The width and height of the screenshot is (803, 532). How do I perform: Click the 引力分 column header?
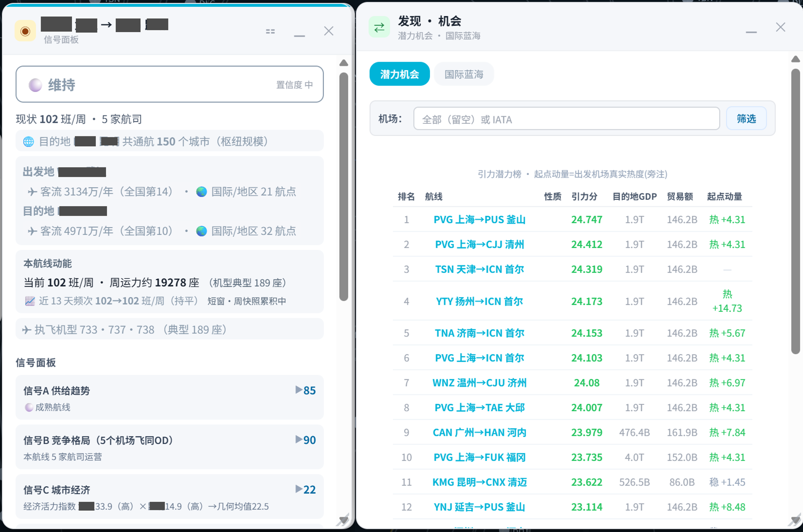tap(584, 197)
